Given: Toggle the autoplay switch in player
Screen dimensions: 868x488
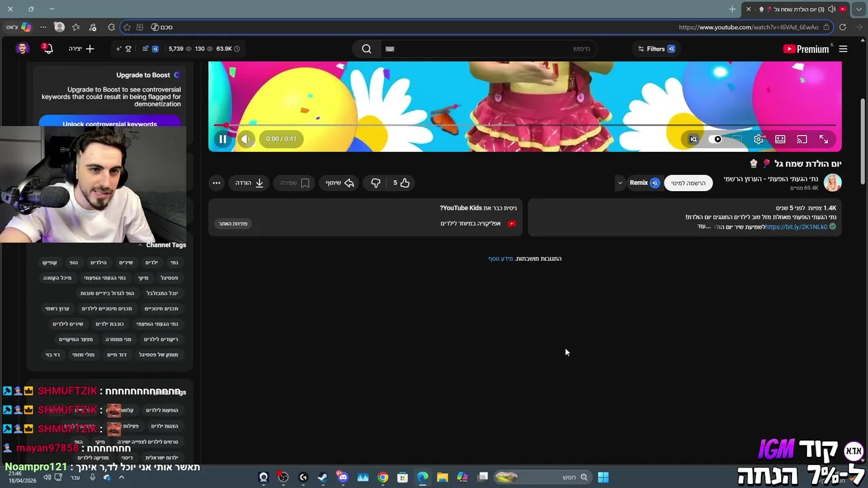Looking at the screenshot, I should [717, 139].
